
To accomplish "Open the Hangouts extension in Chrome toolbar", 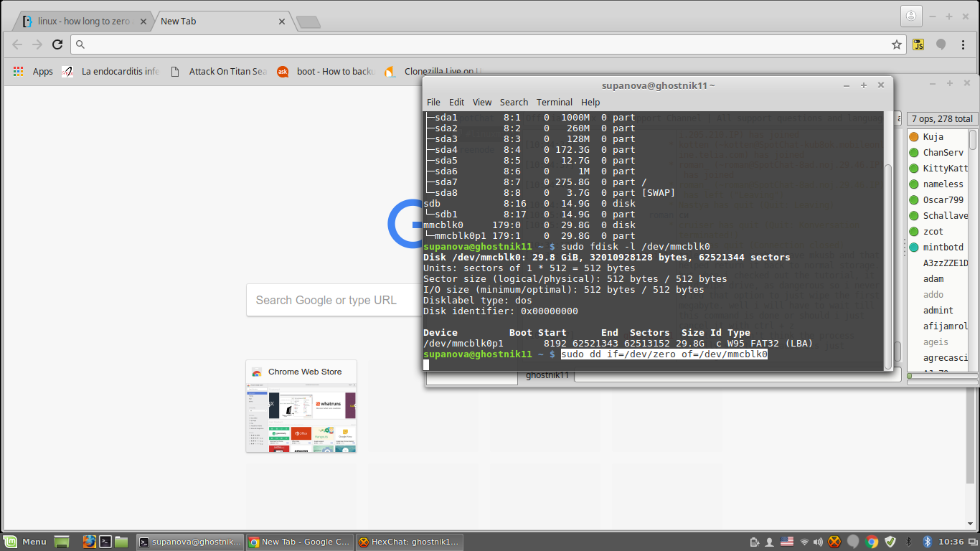I will click(x=941, y=44).
